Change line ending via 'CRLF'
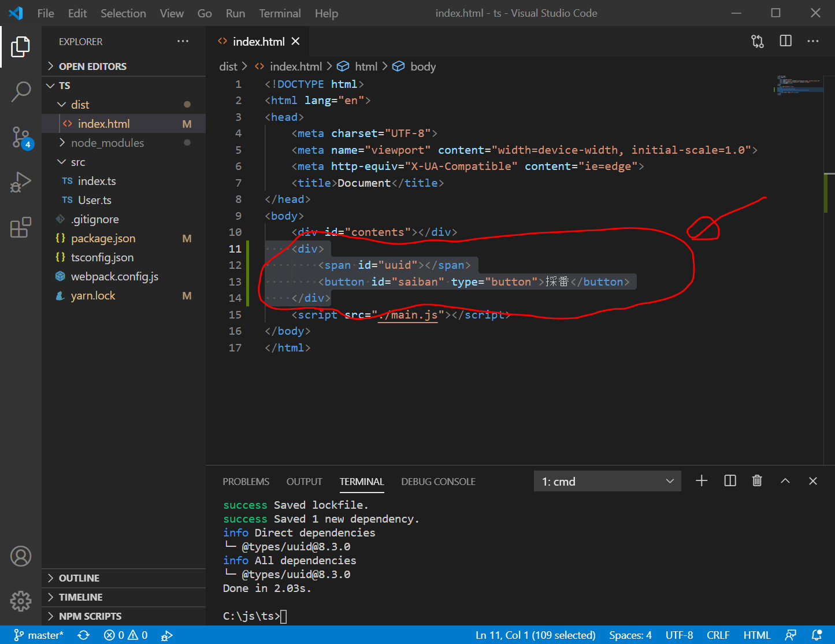Image resolution: width=835 pixels, height=644 pixels. 718,635
